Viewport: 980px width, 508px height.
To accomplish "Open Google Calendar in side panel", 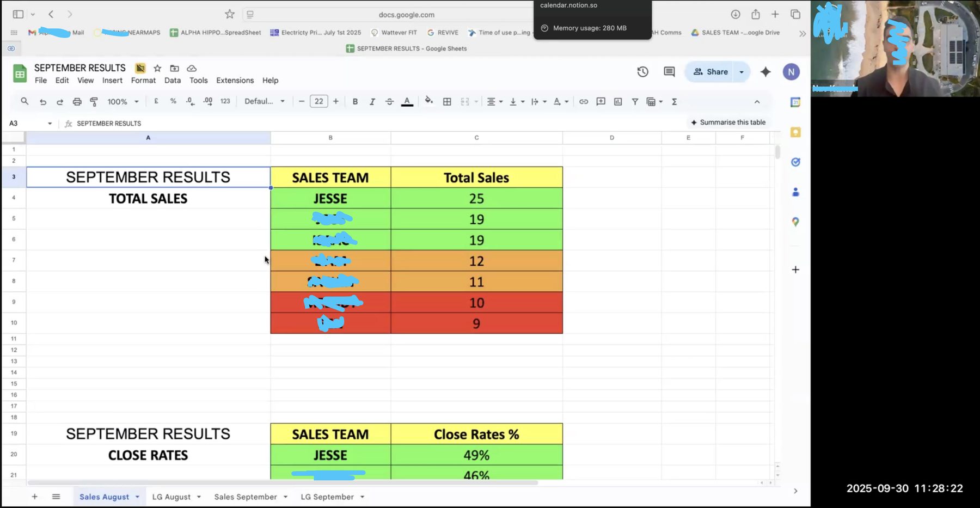I will click(795, 102).
